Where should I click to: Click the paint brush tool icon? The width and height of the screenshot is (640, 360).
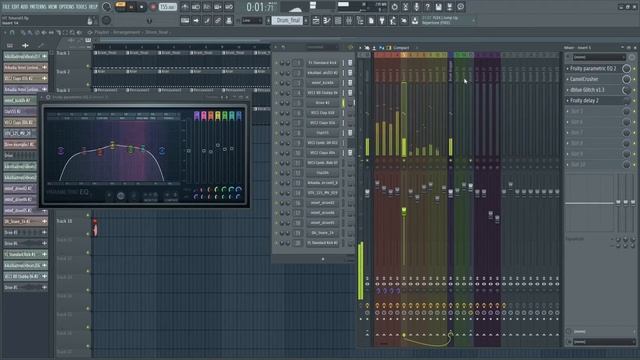click(207, 20)
